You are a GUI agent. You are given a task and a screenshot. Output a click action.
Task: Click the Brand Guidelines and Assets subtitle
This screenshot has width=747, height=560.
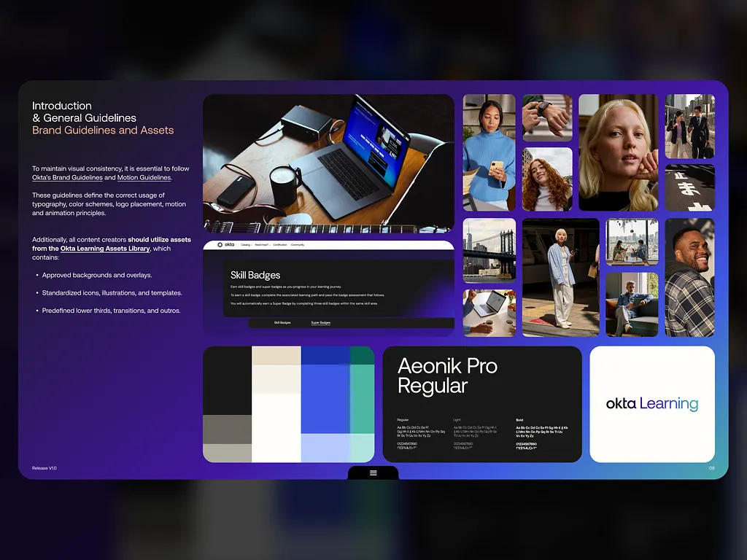103,130
